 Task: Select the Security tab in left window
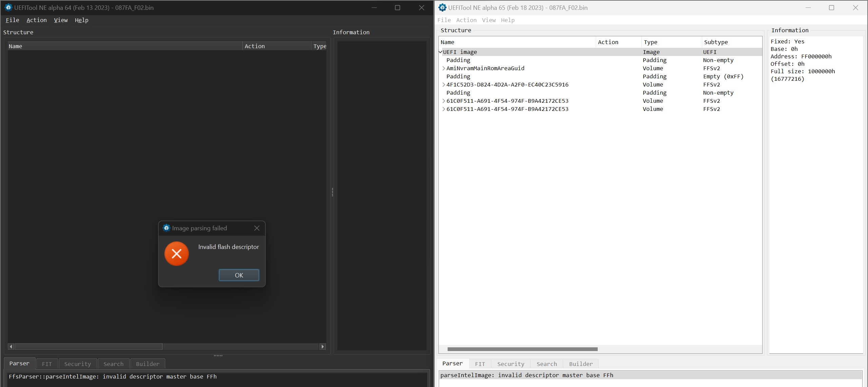(77, 364)
